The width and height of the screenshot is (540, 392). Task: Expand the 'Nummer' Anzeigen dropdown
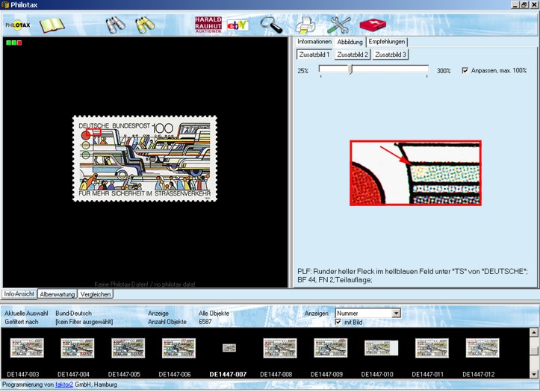[x=396, y=313]
